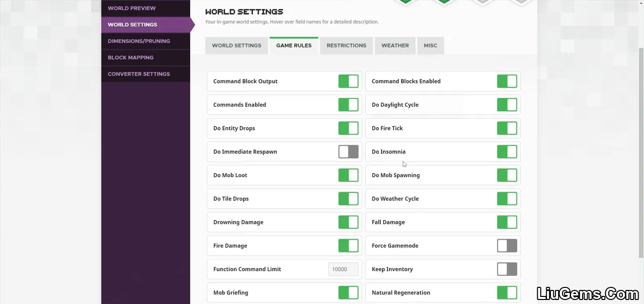644x304 pixels.
Task: Enable Do Immediate Respawn
Action: (x=348, y=151)
